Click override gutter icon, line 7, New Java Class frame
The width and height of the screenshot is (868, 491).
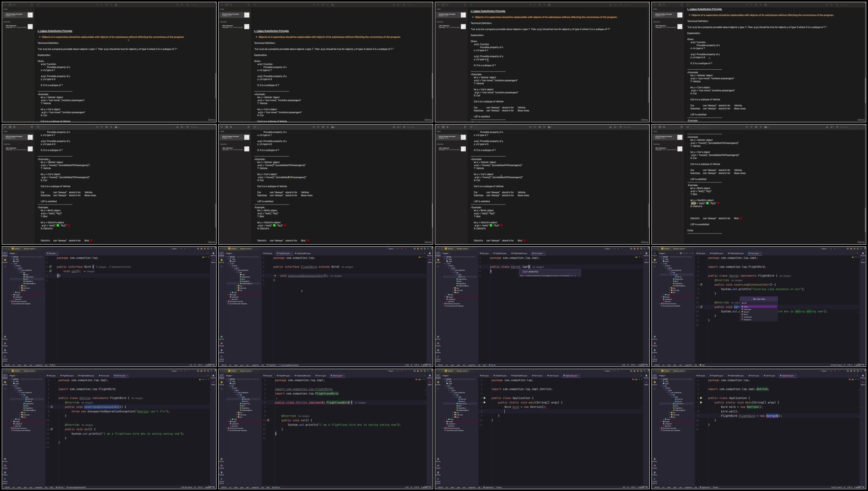[x=701, y=285]
